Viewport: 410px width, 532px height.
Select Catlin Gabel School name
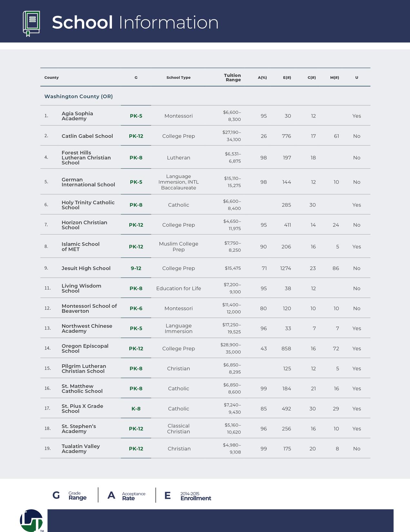[87, 136]
